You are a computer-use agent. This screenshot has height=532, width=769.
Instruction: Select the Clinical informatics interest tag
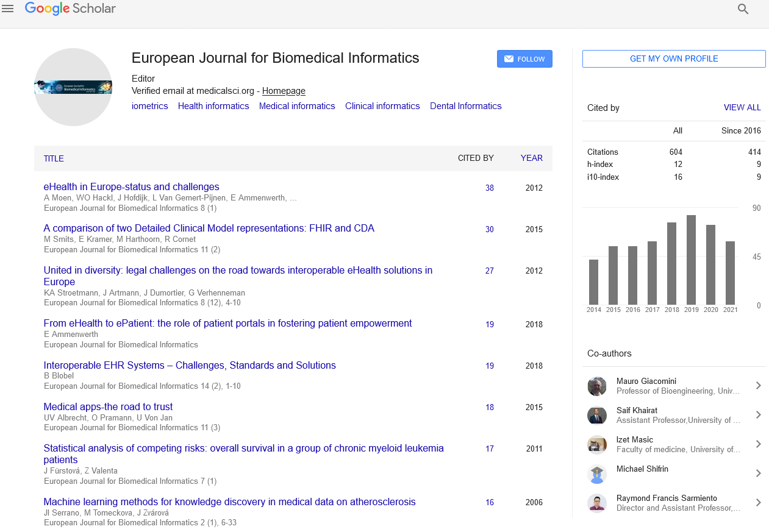(382, 106)
